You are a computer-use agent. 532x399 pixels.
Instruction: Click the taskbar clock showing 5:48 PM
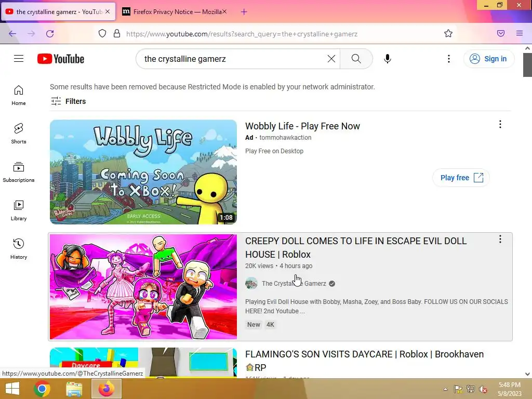[509, 389]
